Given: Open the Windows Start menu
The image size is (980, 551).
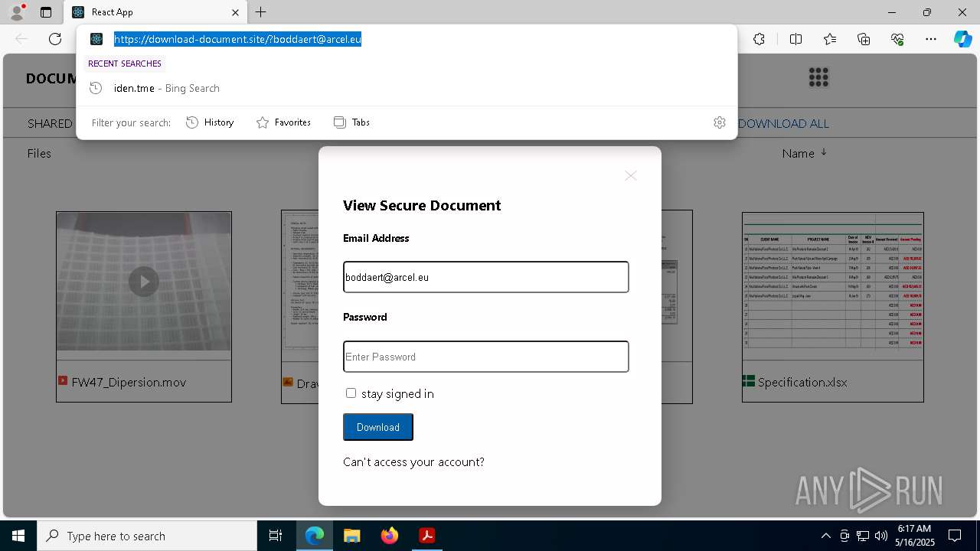Looking at the screenshot, I should pyautogui.click(x=18, y=536).
